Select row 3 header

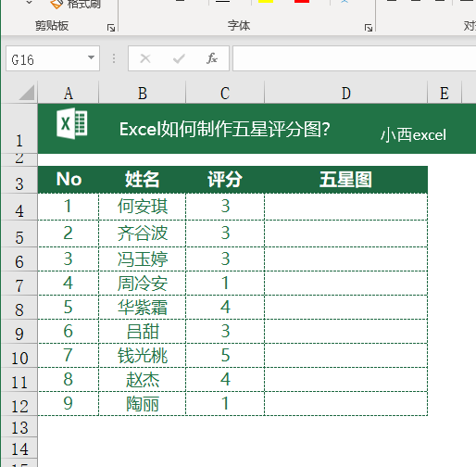(19, 180)
